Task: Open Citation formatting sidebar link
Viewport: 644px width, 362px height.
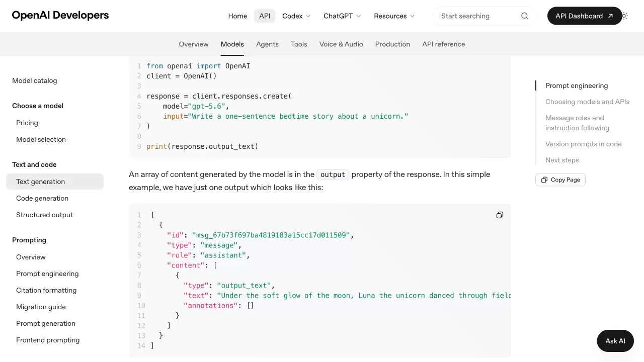Action: pos(46,290)
